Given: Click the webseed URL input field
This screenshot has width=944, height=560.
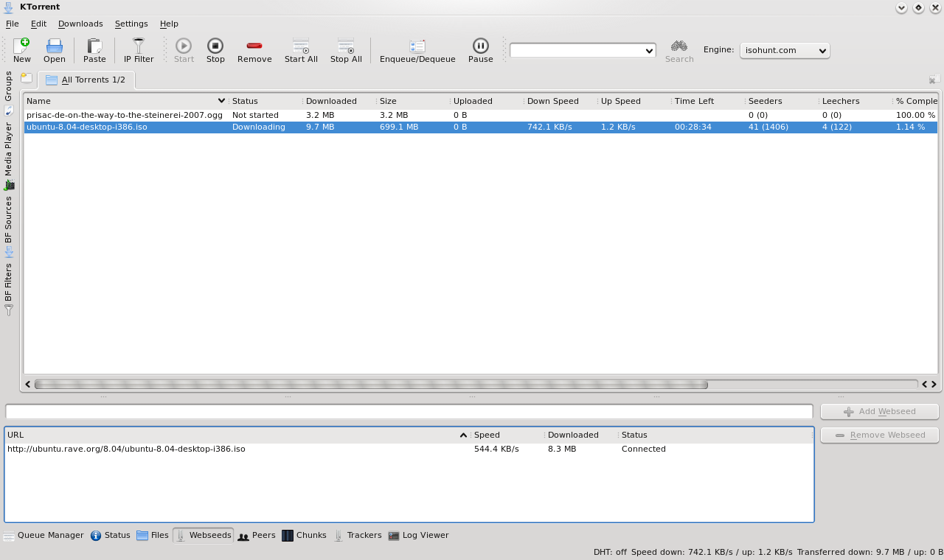Looking at the screenshot, I should click(409, 412).
